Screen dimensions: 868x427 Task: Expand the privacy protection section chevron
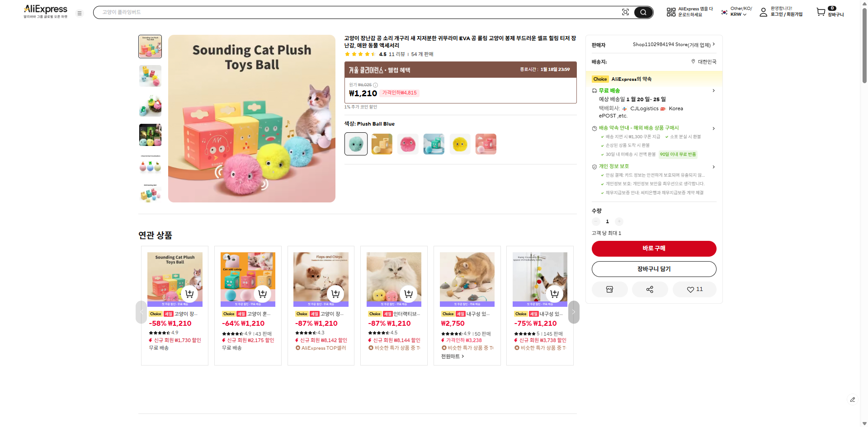point(713,167)
